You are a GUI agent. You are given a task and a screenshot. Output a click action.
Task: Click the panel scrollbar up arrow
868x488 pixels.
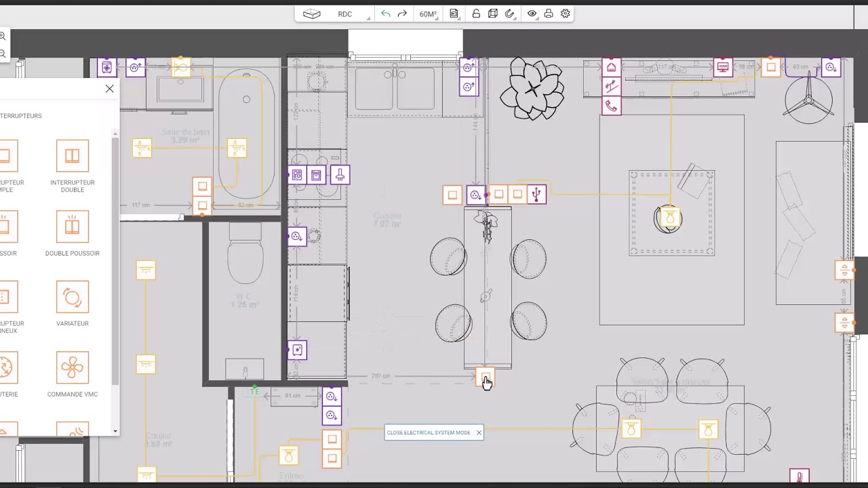(x=115, y=134)
